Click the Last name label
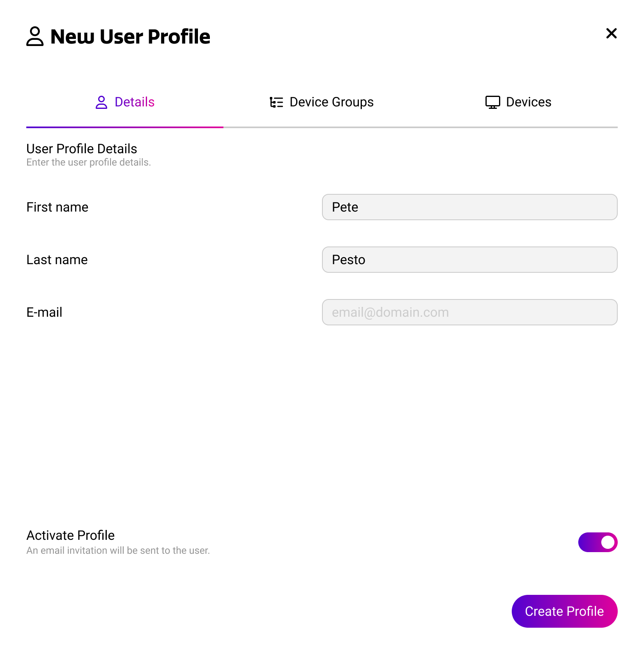The height and width of the screenshot is (654, 644). click(57, 260)
